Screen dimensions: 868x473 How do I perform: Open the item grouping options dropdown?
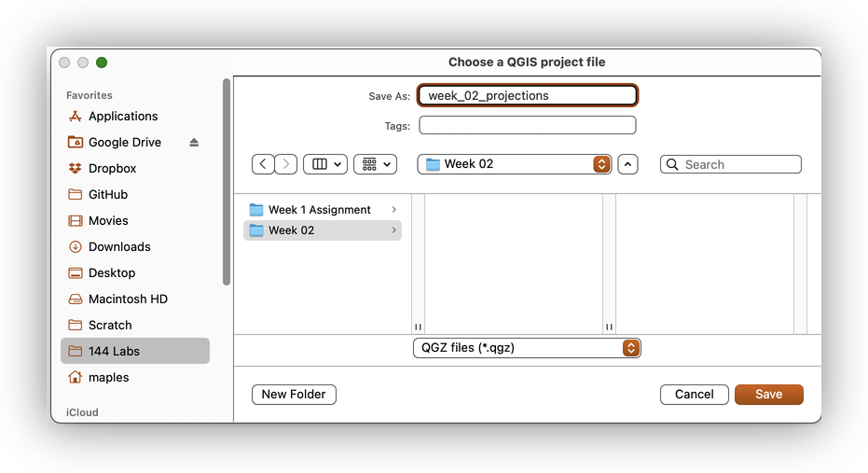click(x=375, y=164)
